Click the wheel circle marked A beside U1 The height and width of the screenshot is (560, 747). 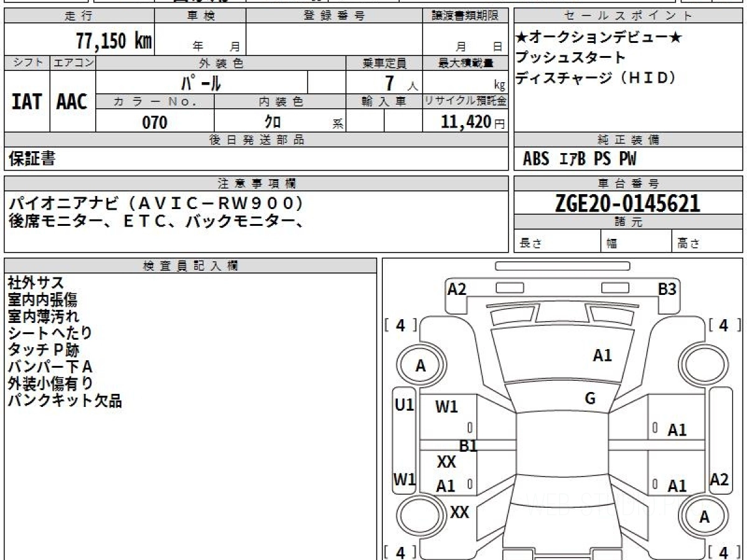click(420, 366)
